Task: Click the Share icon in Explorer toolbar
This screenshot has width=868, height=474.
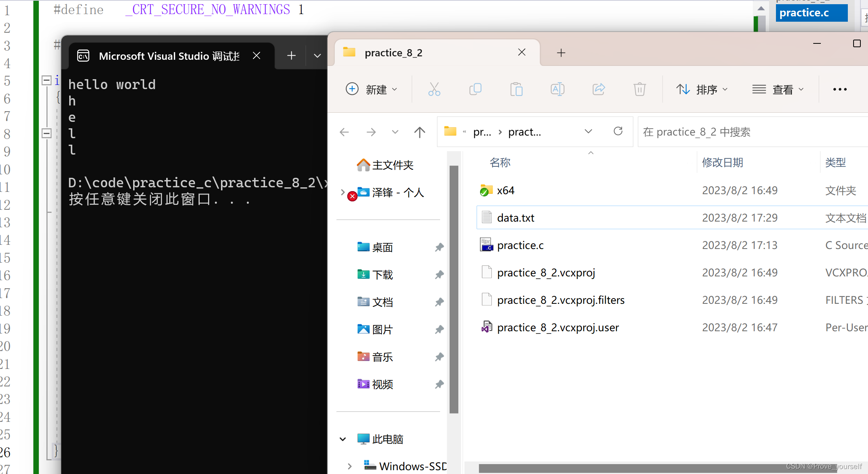Action: [599, 89]
